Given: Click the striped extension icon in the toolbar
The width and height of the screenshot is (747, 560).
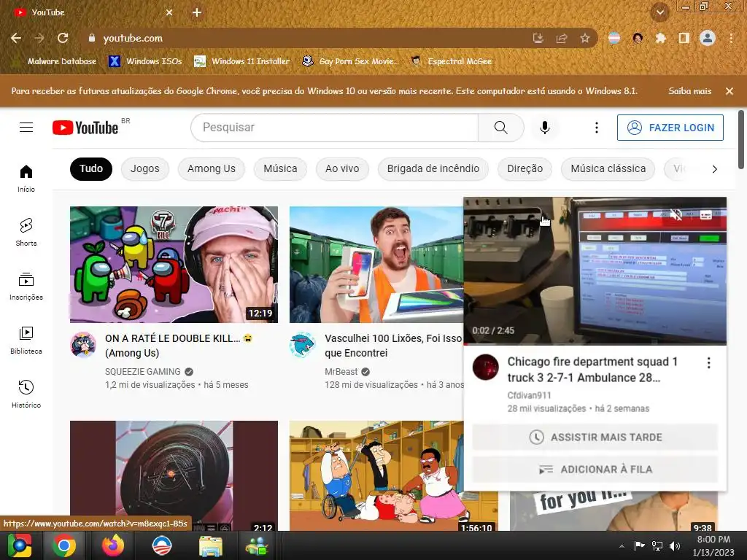Looking at the screenshot, I should click(x=614, y=38).
